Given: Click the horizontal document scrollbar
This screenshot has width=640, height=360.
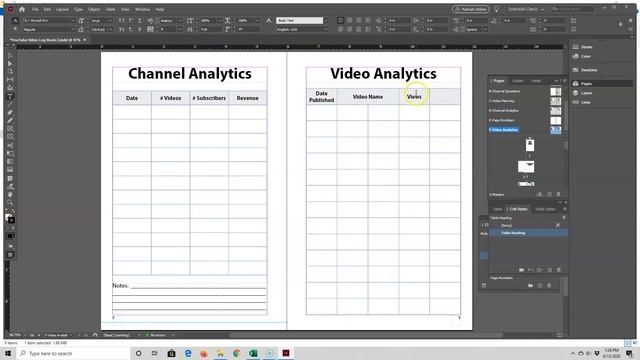Looking at the screenshot, I should pos(365,336).
